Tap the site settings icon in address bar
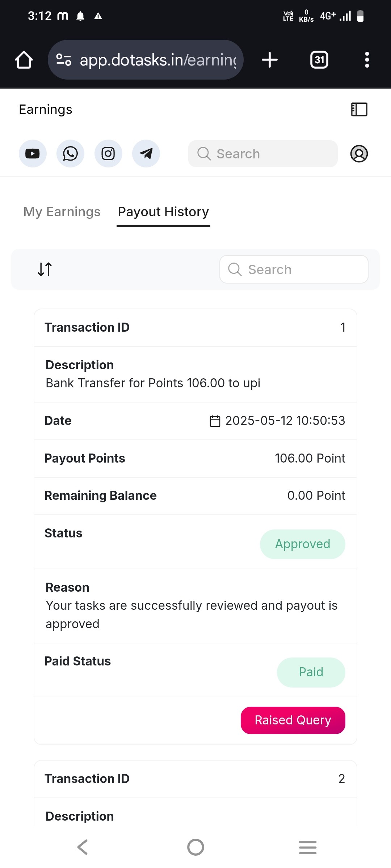391x868 pixels. coord(64,60)
